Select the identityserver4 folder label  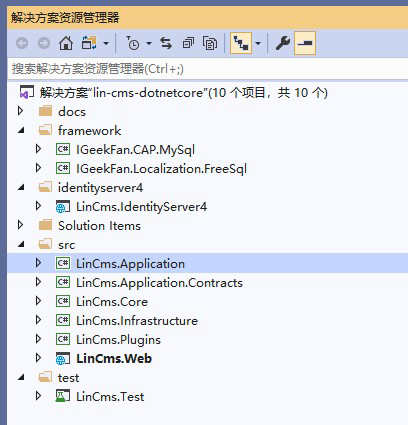pos(100,188)
